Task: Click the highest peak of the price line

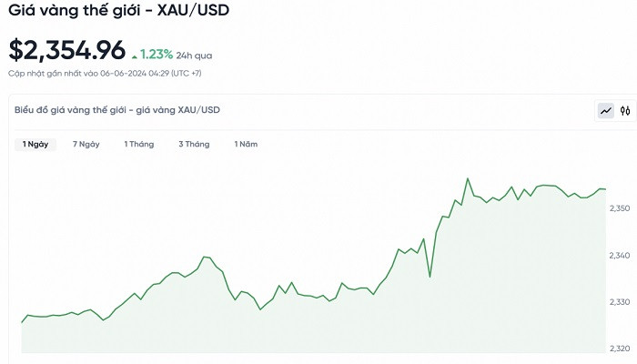Action: pyautogui.click(x=468, y=178)
